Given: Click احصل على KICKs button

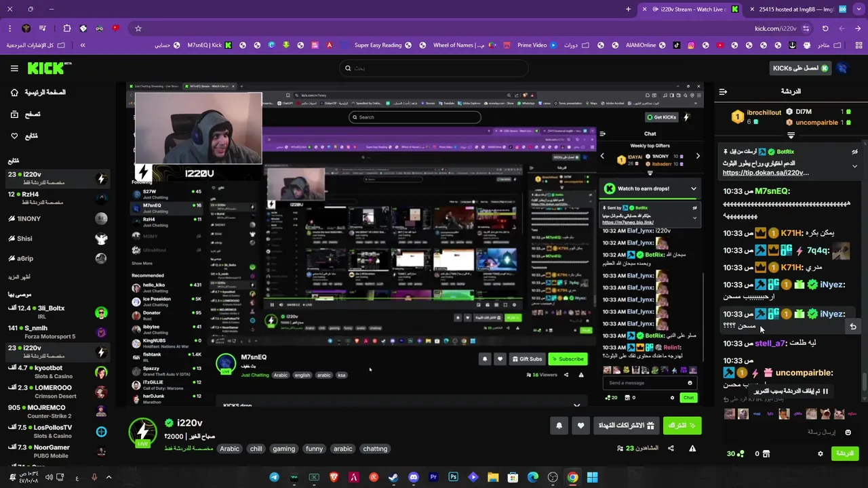Looking at the screenshot, I should [801, 68].
